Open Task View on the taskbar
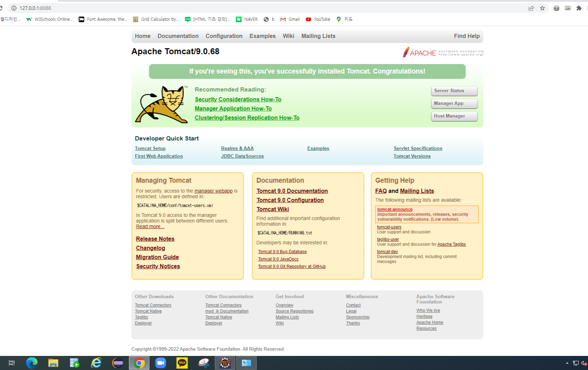Viewport: 588px width, 370px height. 12,363
